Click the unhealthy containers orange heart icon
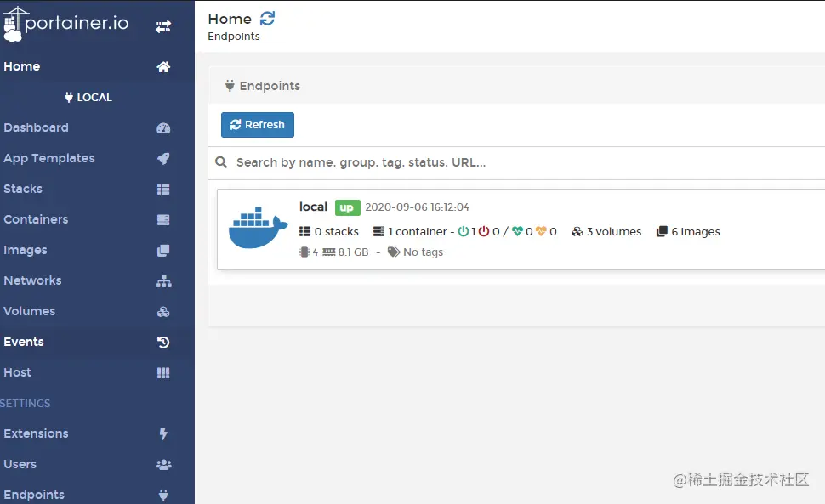This screenshot has width=825, height=504. point(541,231)
